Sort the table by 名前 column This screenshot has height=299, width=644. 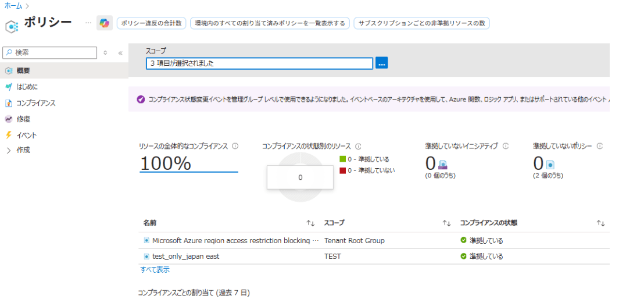pos(310,223)
